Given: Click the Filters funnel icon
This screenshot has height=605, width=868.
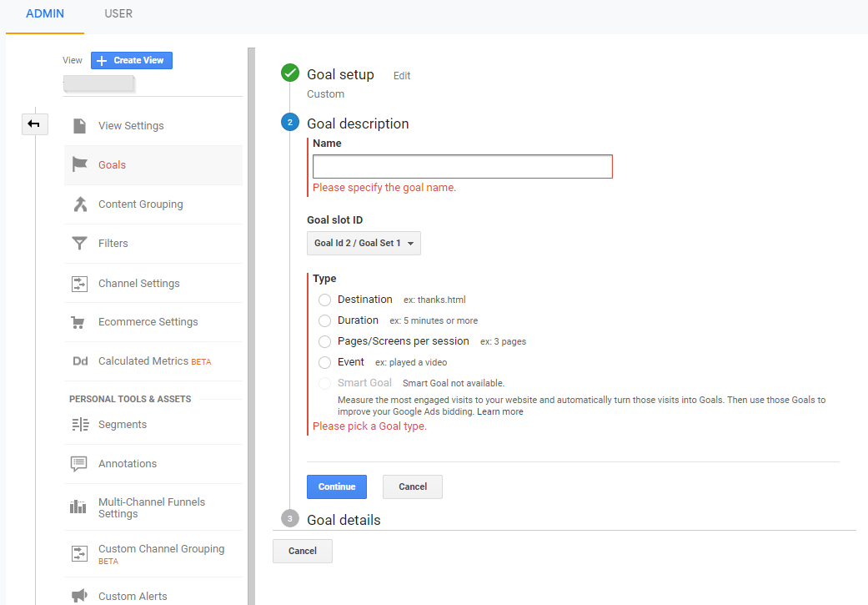Looking at the screenshot, I should 79,244.
